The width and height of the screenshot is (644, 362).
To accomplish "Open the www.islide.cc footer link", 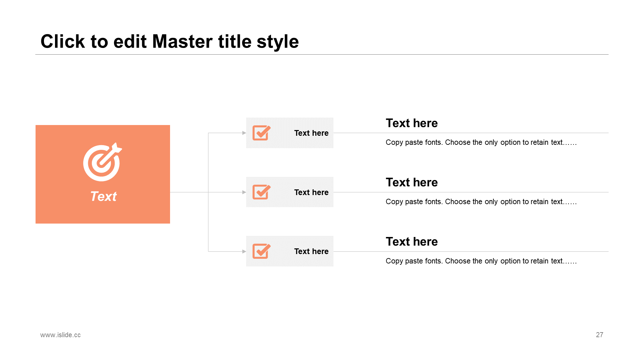I will (60, 335).
